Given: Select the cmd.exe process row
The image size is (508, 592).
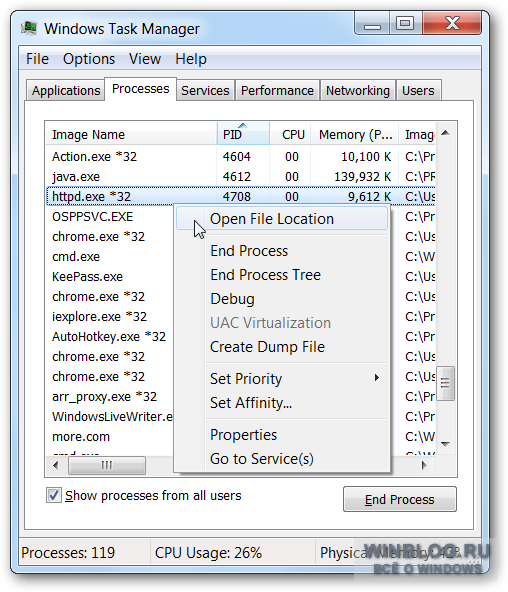Looking at the screenshot, I should coord(109,256).
